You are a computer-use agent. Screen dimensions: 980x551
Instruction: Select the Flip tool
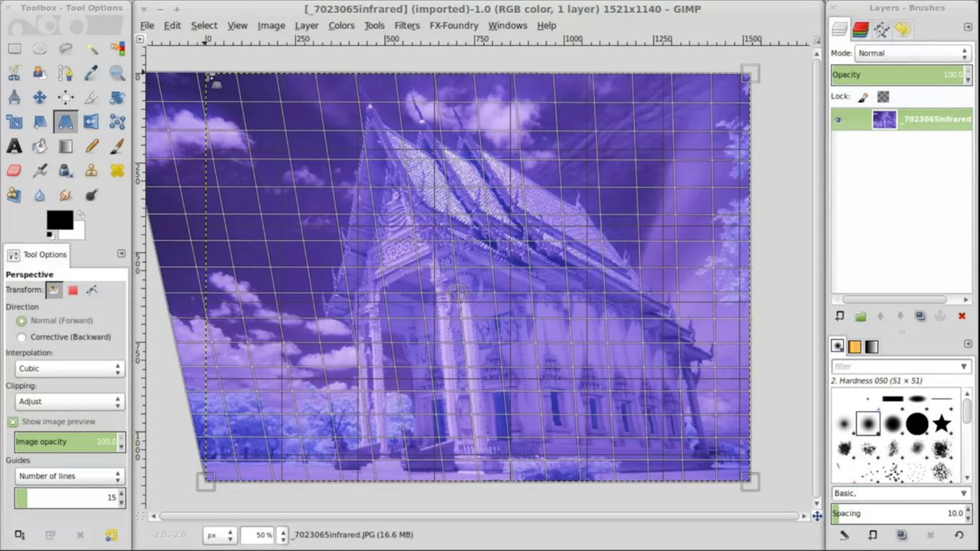[91, 122]
